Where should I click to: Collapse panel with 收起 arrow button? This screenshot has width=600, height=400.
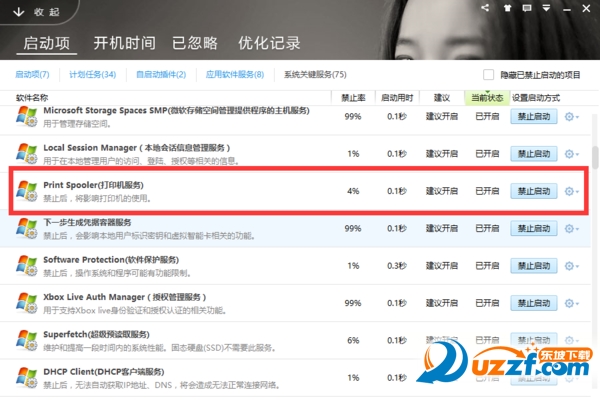pyautogui.click(x=36, y=12)
